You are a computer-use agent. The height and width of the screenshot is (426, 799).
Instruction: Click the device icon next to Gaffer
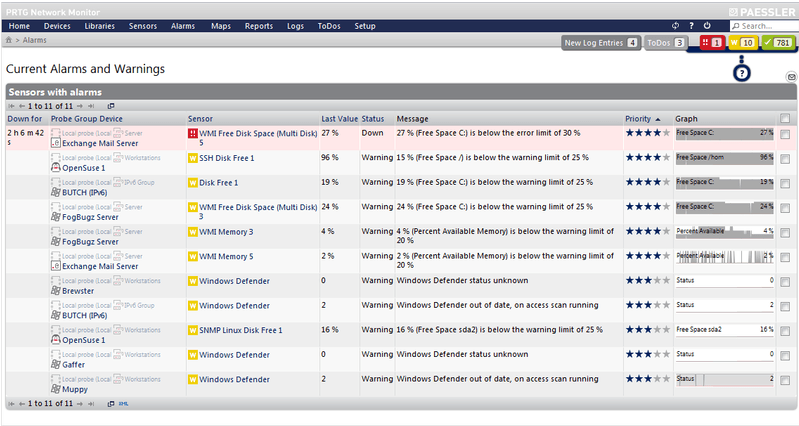pyautogui.click(x=56, y=364)
